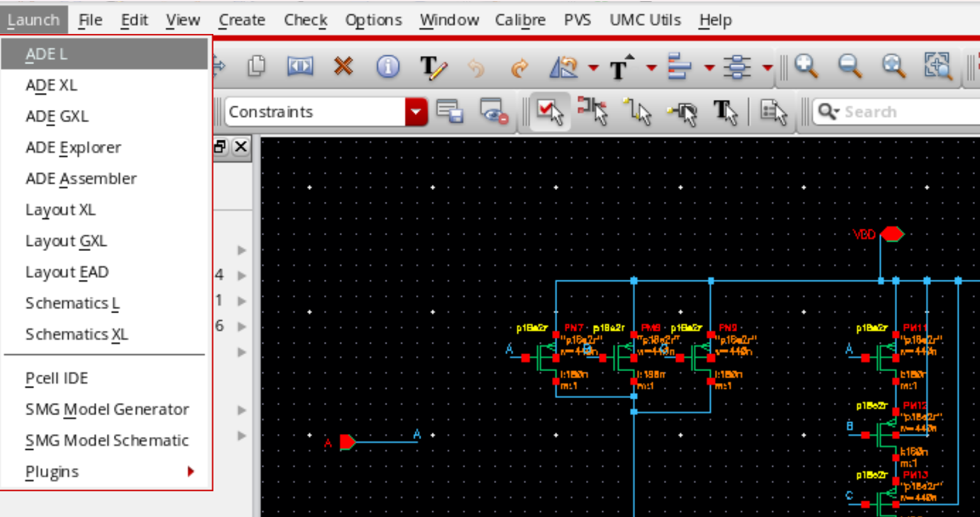980x517 pixels.
Task: Toggle text label selection filter icon
Action: coord(726,113)
